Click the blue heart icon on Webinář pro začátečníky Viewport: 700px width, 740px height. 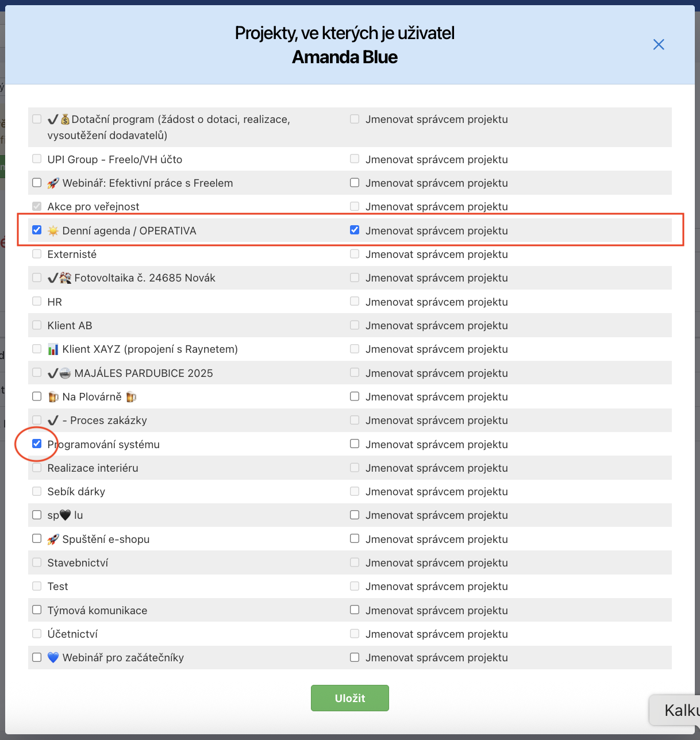click(x=53, y=657)
